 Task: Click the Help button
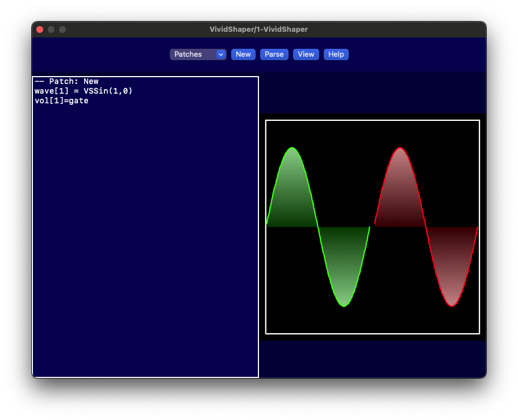[x=336, y=54]
